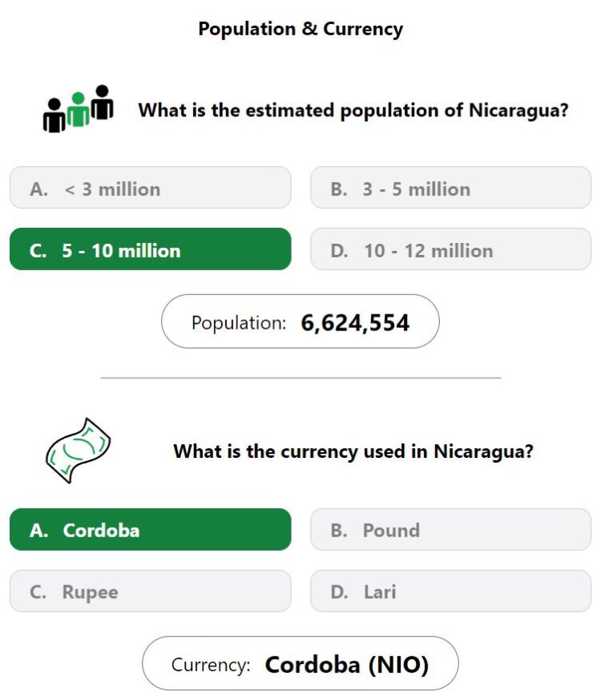Click the 6,624,554 population number
The image size is (601, 700).
pyautogui.click(x=355, y=323)
